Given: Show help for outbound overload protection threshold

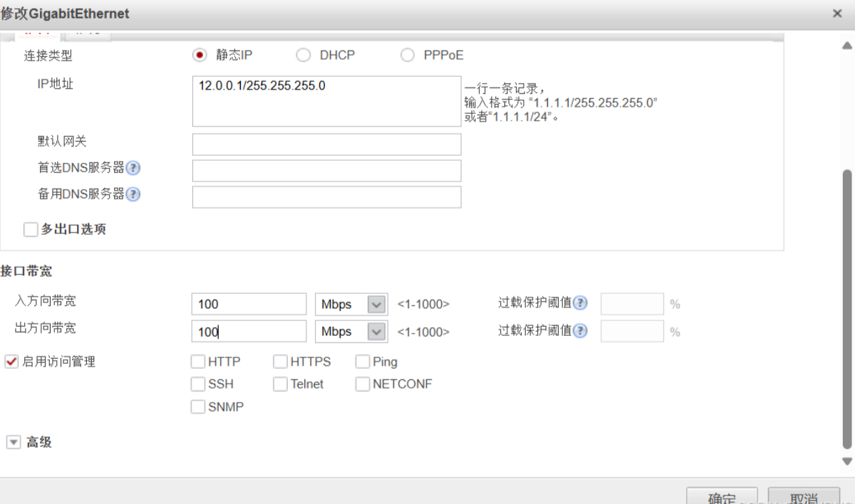Looking at the screenshot, I should point(581,330).
